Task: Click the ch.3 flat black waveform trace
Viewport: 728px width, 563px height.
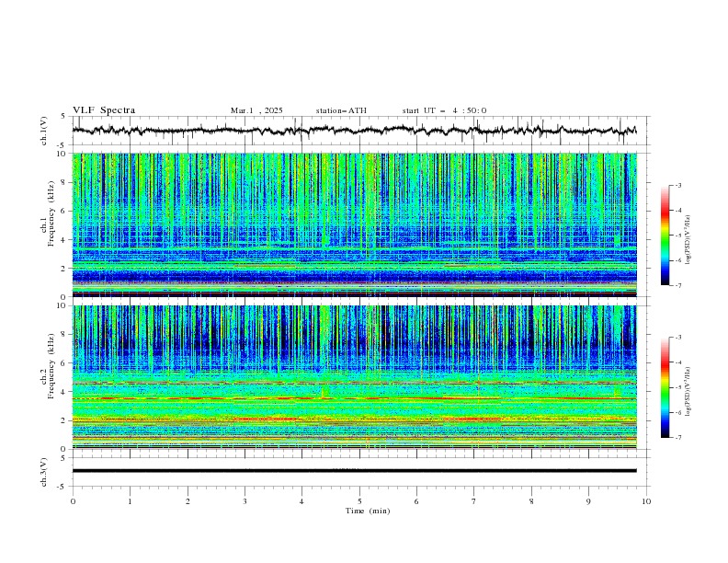Action: click(x=354, y=471)
